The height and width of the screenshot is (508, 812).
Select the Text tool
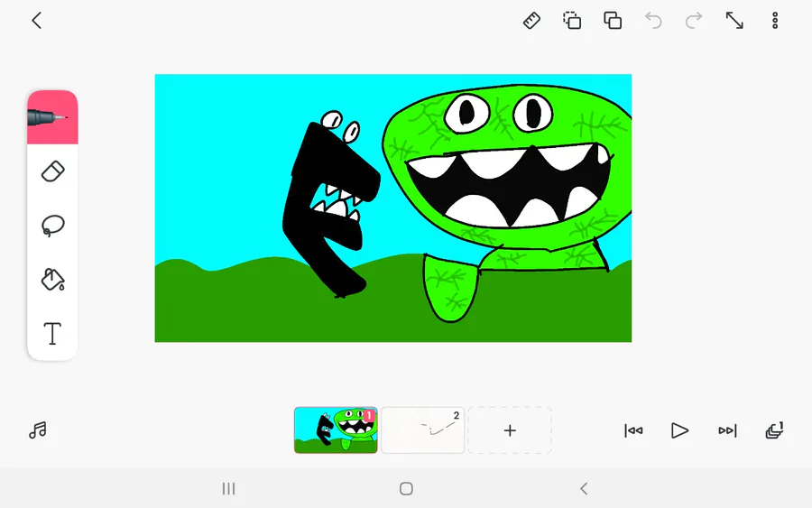(x=52, y=334)
